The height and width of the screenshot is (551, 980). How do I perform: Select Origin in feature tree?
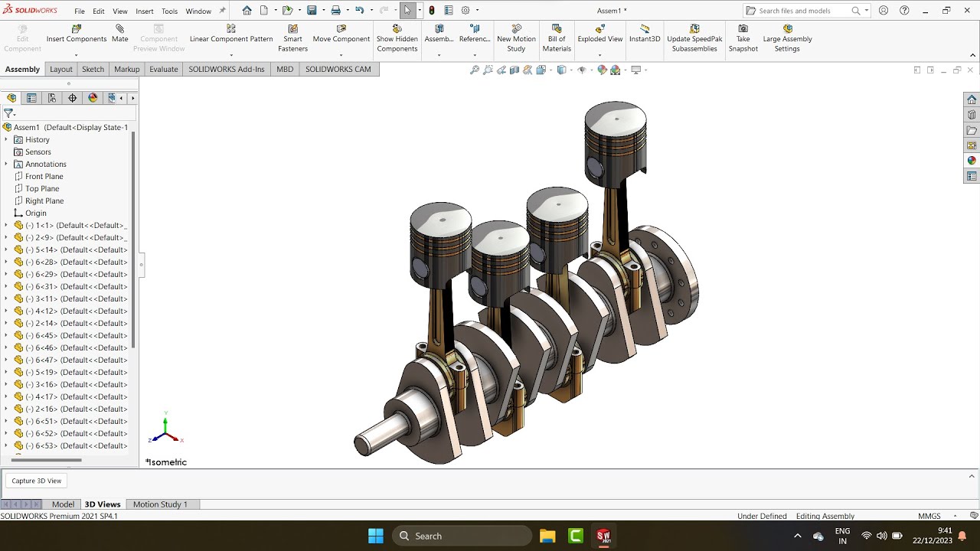tap(35, 213)
